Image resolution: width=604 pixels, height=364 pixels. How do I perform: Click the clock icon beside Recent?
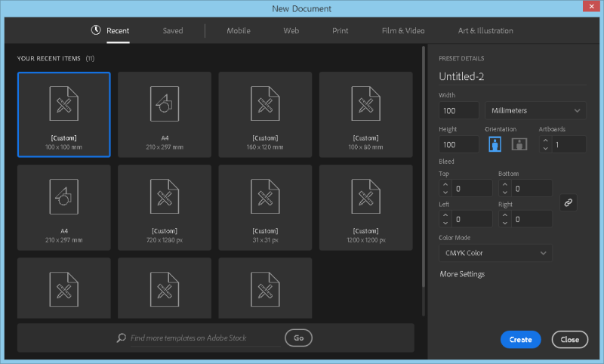[96, 31]
